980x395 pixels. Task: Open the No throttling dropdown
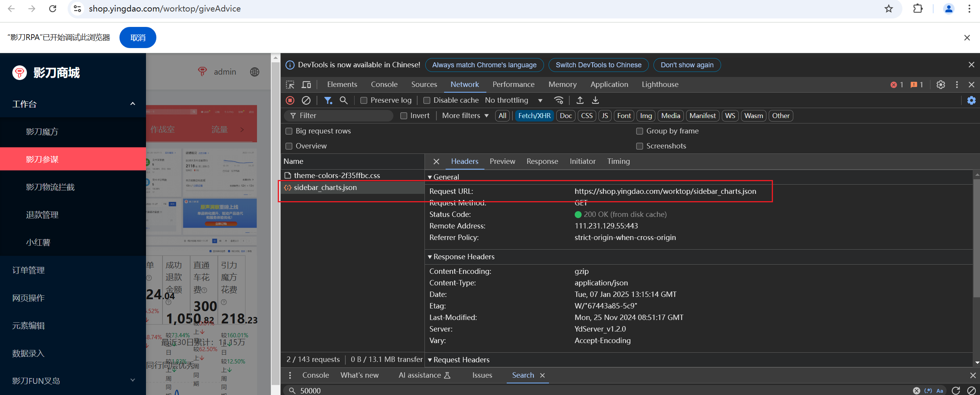click(514, 100)
